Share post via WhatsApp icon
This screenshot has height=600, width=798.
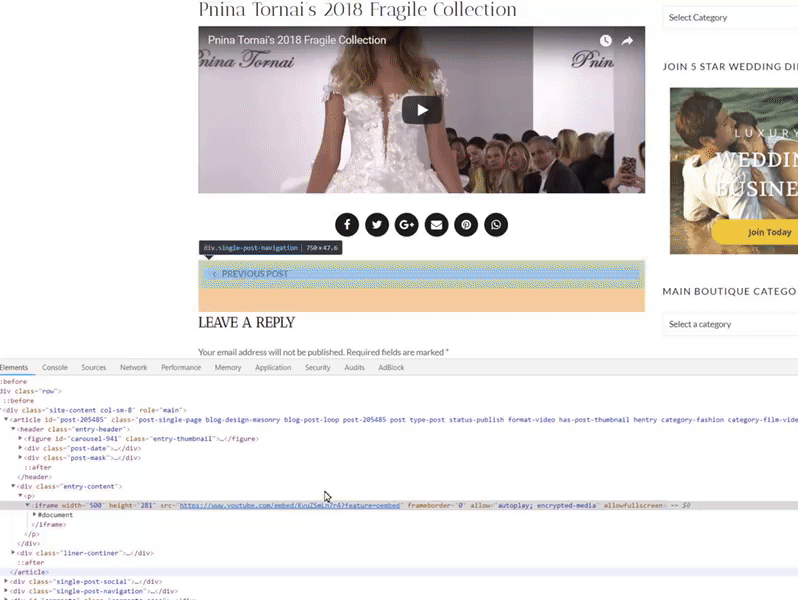496,224
